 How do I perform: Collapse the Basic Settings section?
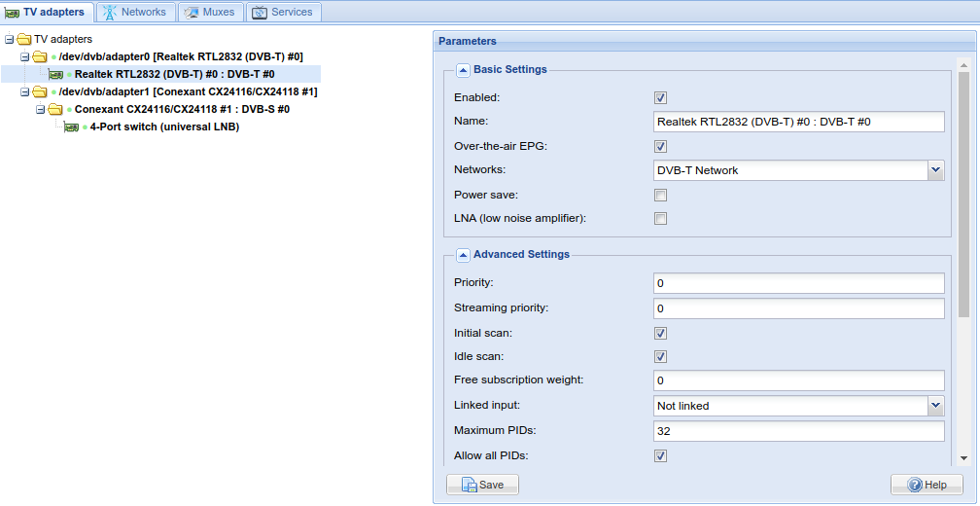tap(463, 70)
